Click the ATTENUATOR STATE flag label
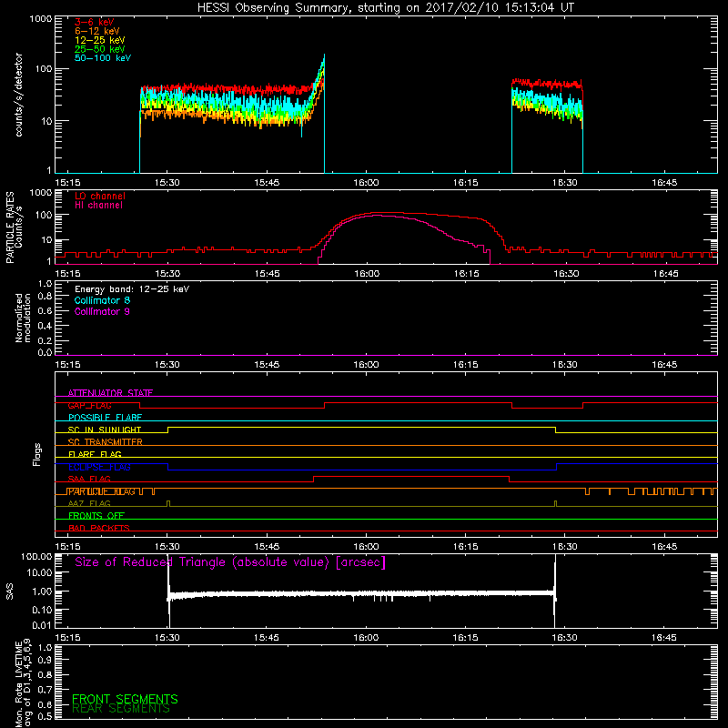The image size is (728, 728). coord(110,393)
